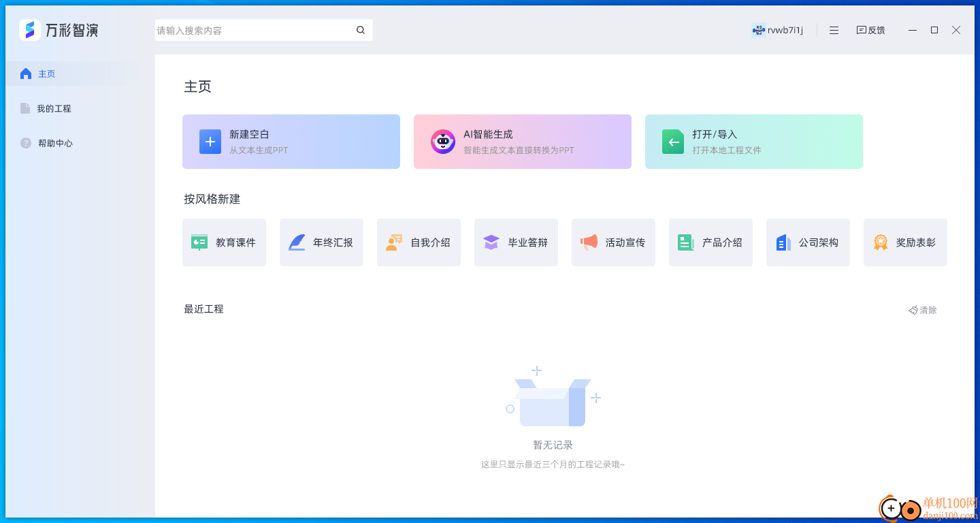This screenshot has height=523, width=980.
Task: Minimize the 万彩智演 window
Action: (913, 30)
